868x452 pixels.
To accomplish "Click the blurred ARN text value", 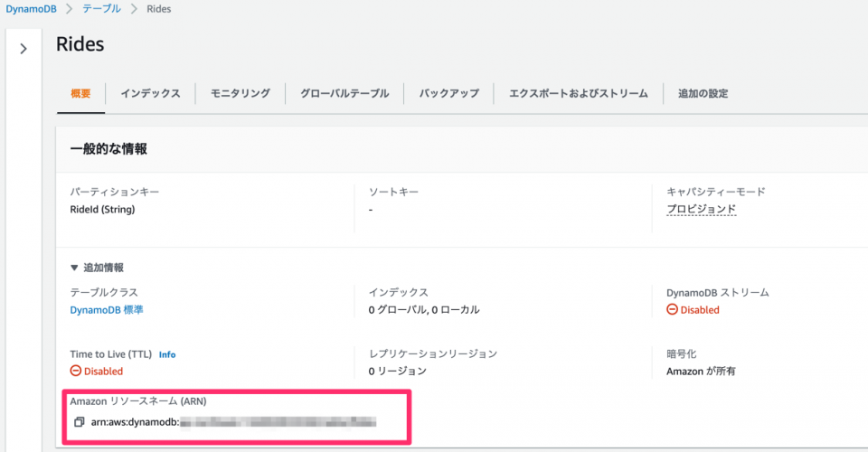I will coord(277,421).
